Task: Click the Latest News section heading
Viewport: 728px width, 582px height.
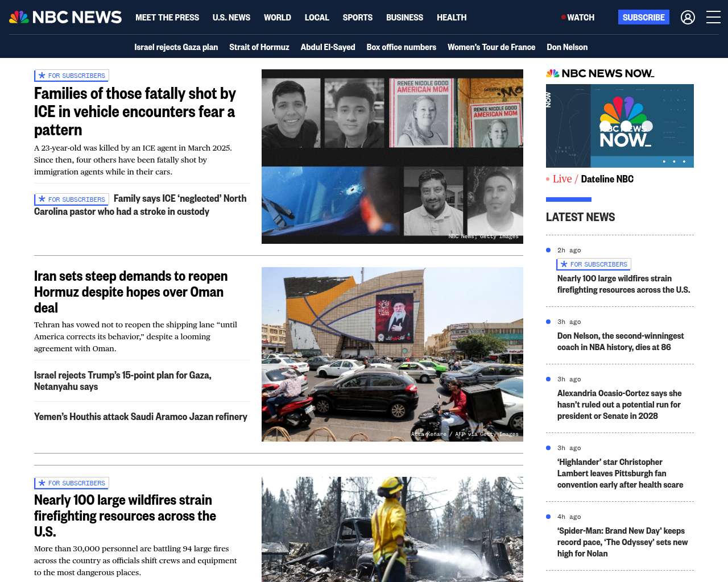Action: 580,217
